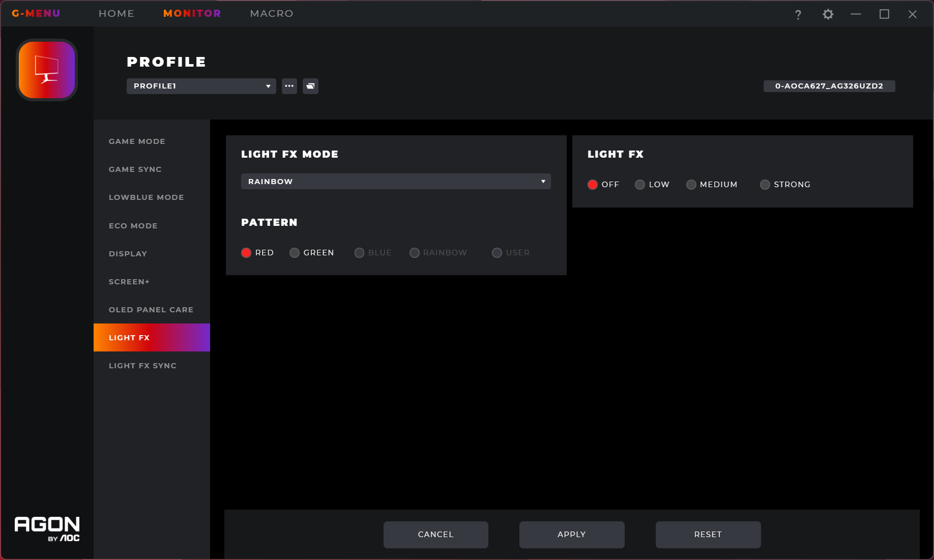
Task: Click the profile folder import icon
Action: pyautogui.click(x=310, y=86)
